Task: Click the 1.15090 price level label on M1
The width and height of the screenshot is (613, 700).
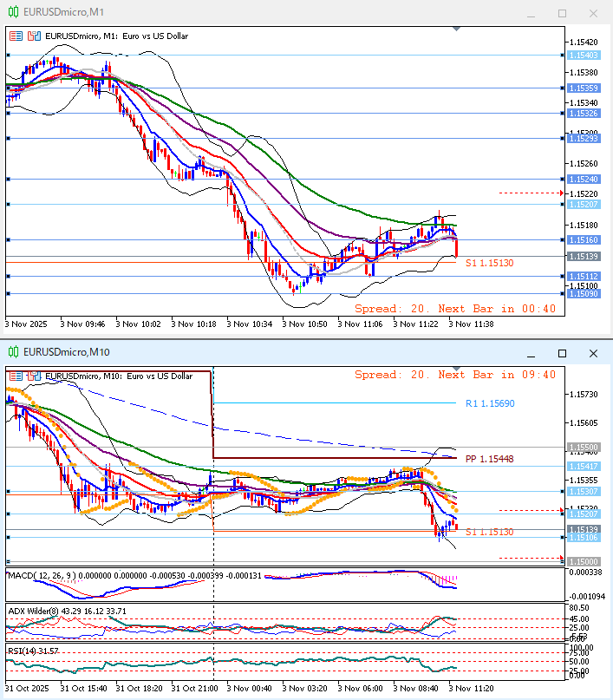Action: point(584,294)
